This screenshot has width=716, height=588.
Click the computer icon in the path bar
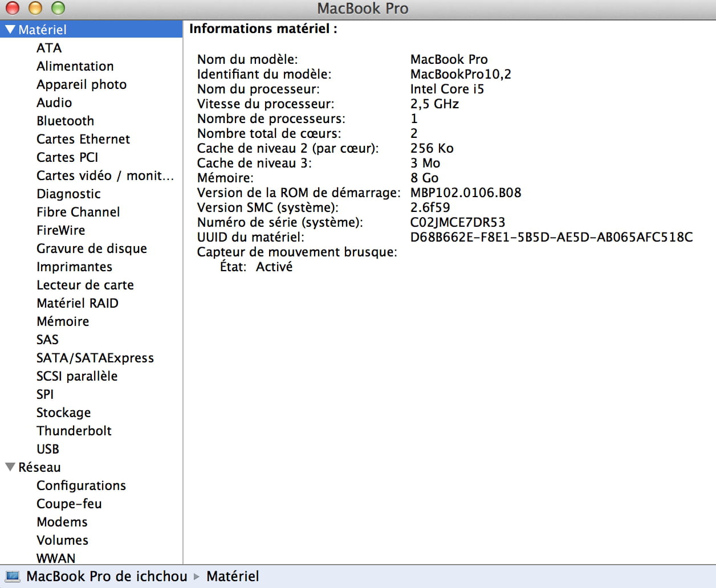13,576
